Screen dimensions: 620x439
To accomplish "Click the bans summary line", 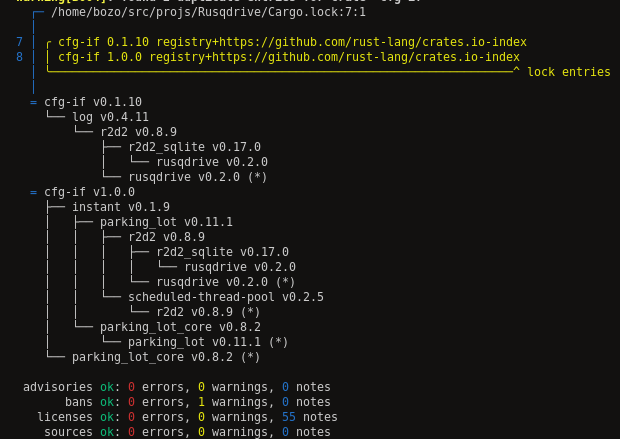I will [x=198, y=402].
